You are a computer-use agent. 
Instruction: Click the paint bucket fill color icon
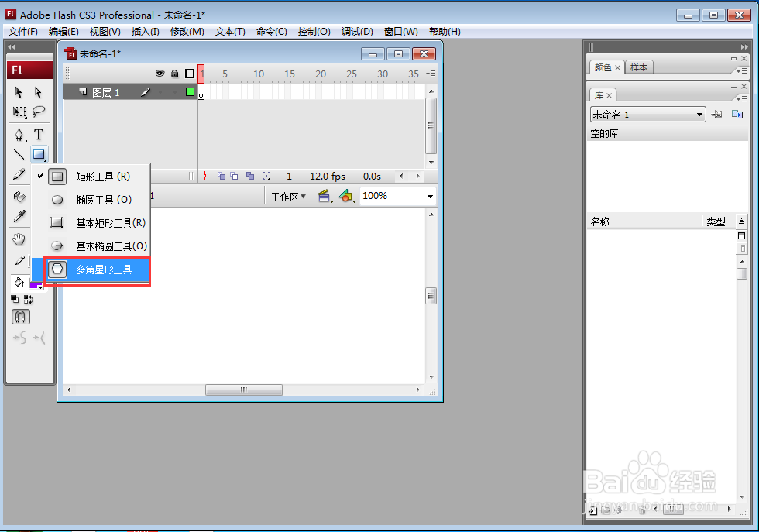pos(19,282)
